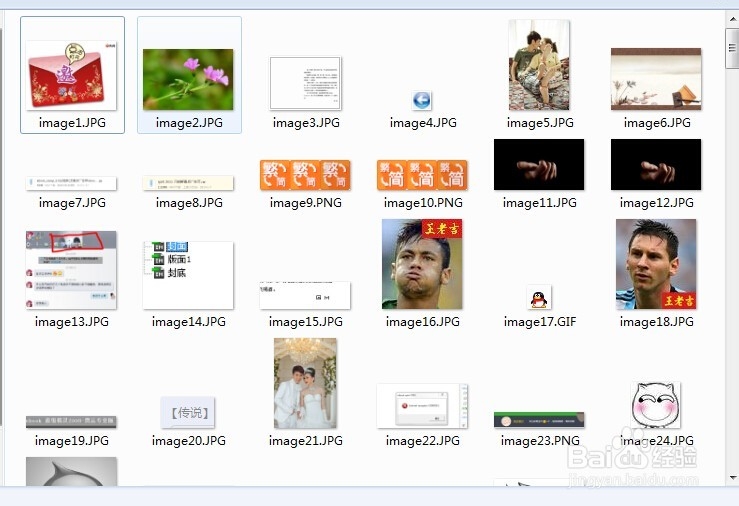Click the file name image18.JPG

click(x=657, y=322)
